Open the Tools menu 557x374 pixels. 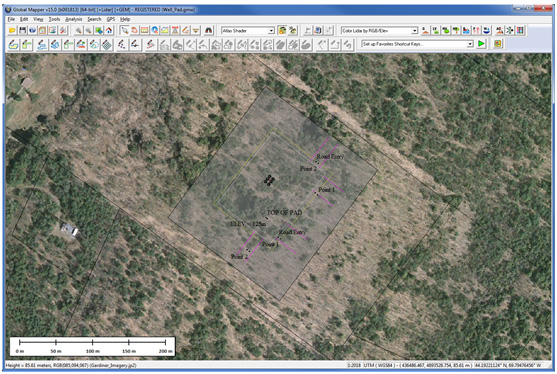[x=54, y=19]
